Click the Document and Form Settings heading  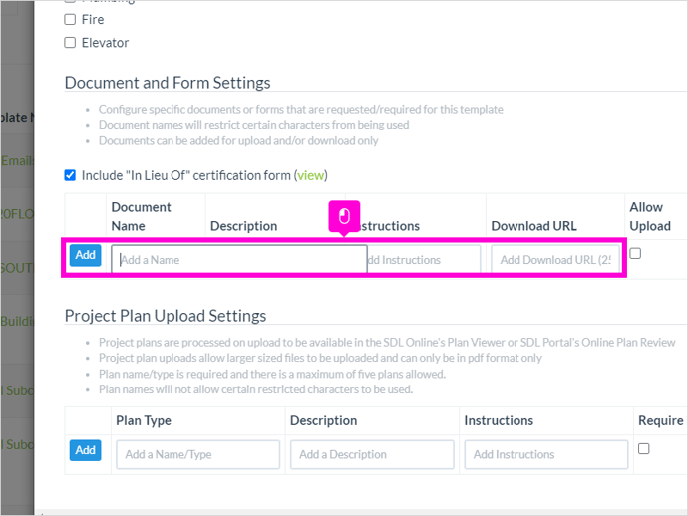(x=168, y=83)
